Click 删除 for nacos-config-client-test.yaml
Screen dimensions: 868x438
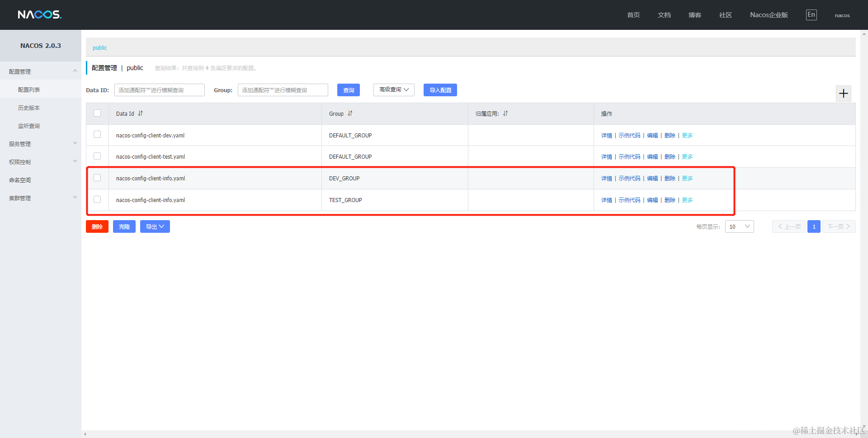(x=670, y=157)
